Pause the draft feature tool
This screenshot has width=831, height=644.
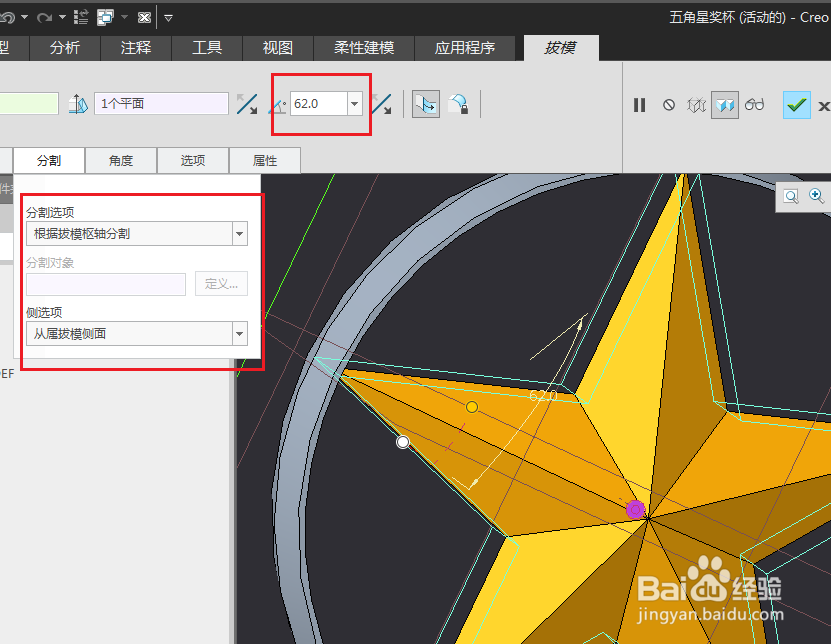[639, 105]
